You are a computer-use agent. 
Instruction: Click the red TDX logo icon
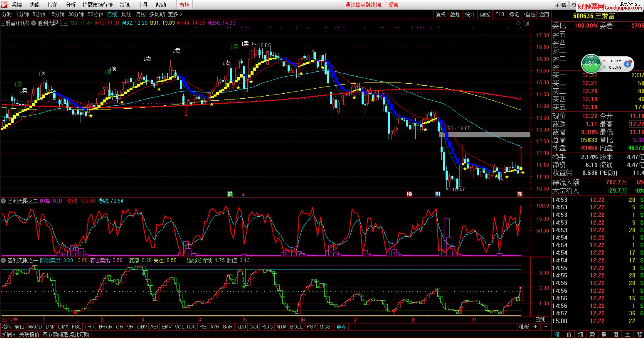(4, 5)
